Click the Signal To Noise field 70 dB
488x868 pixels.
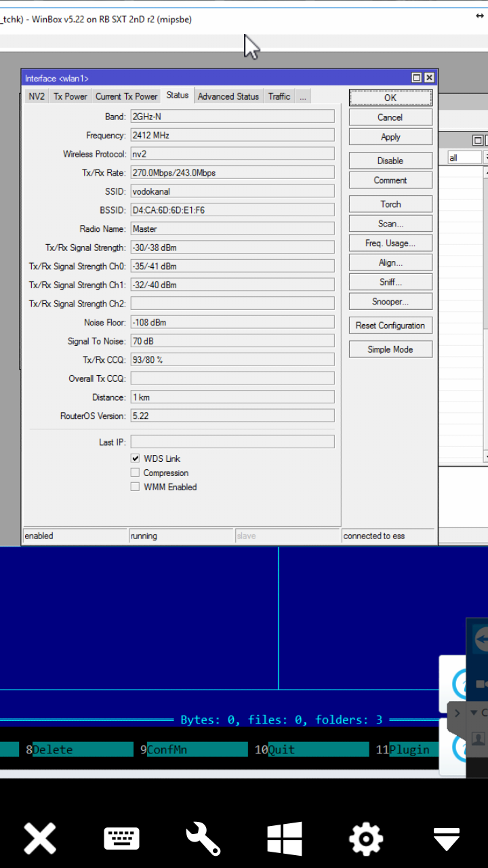[232, 341]
